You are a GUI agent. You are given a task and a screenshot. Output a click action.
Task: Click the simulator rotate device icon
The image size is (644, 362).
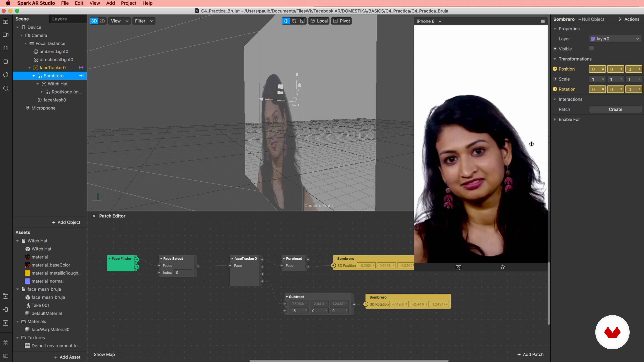(503, 267)
